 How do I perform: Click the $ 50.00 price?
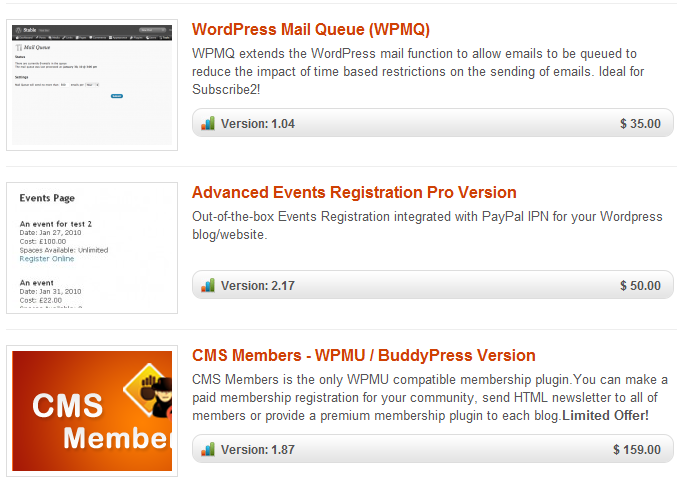pyautogui.click(x=640, y=286)
